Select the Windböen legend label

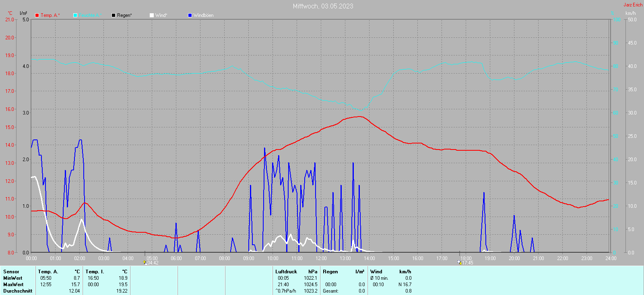pos(204,15)
